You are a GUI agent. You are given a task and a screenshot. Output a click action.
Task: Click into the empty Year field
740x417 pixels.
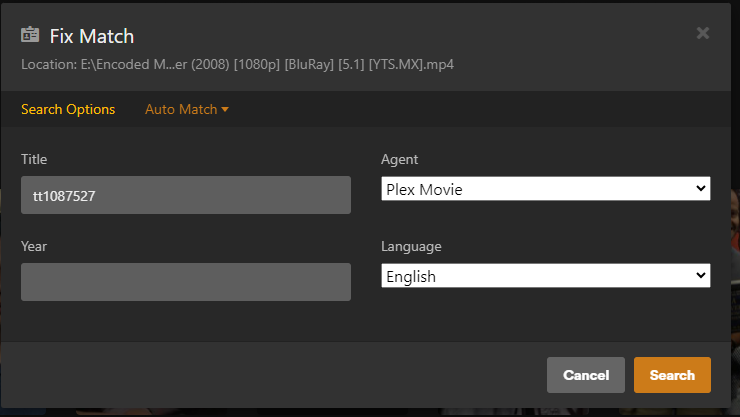click(x=185, y=282)
